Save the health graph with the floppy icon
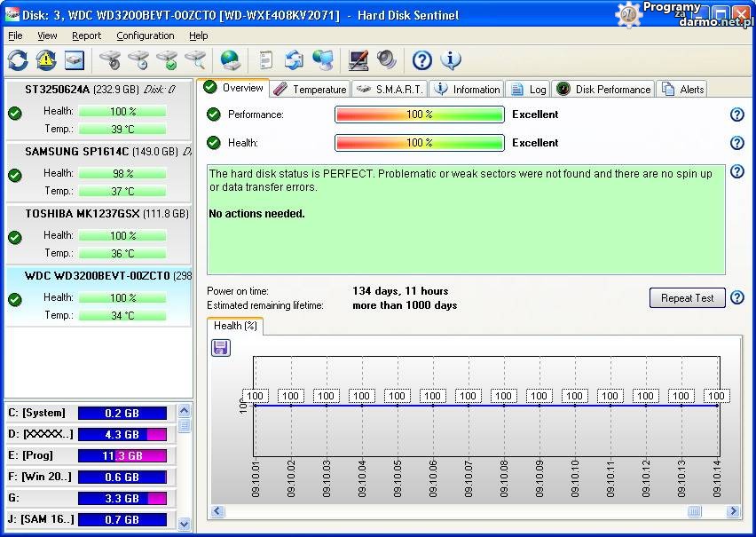756x537 pixels. (x=221, y=348)
